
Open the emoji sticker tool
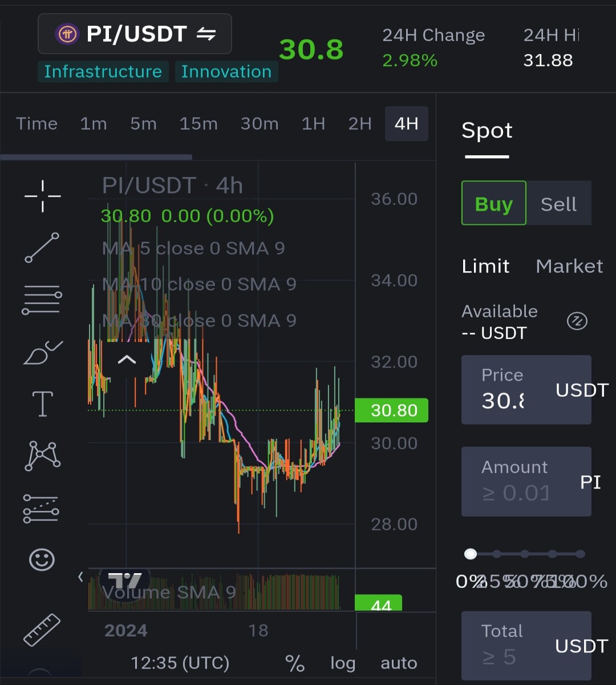[x=42, y=559]
